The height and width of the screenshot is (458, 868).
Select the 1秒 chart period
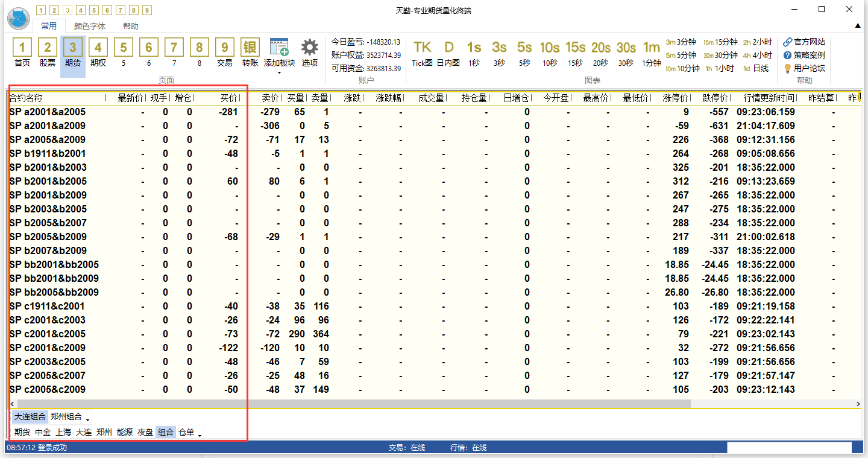pyautogui.click(x=474, y=53)
